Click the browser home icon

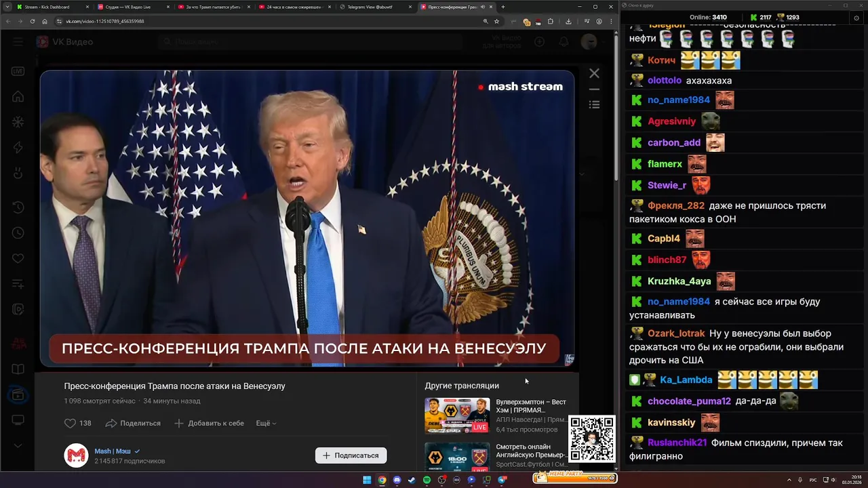pyautogui.click(x=45, y=21)
